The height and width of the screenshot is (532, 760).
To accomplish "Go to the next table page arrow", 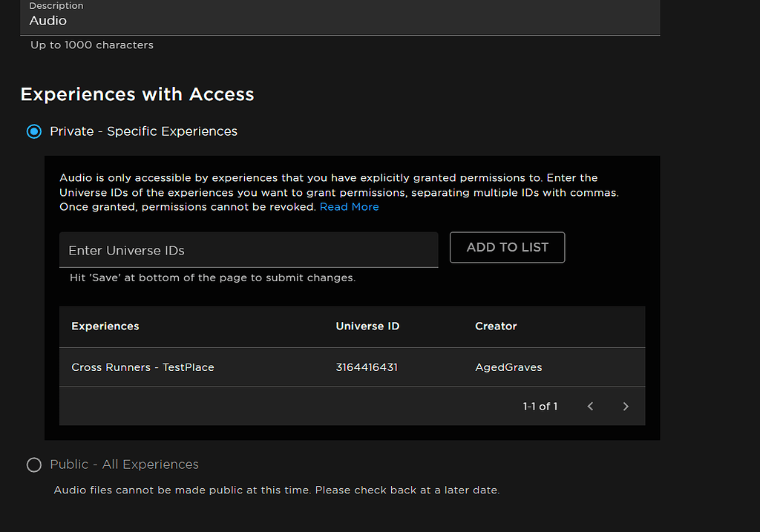I will 626,406.
